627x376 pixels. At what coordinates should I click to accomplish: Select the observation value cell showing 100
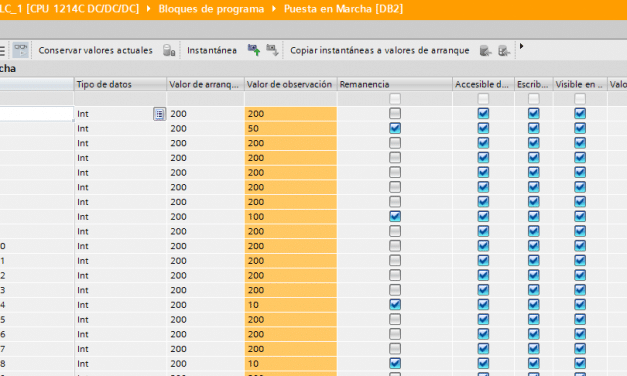click(290, 216)
